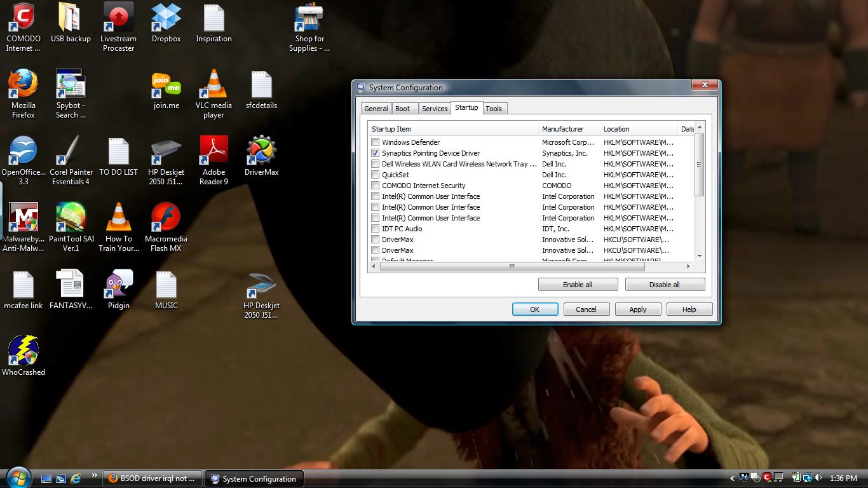This screenshot has width=868, height=488.
Task: Enable the IDT PC Audio startup item
Action: [x=376, y=229]
